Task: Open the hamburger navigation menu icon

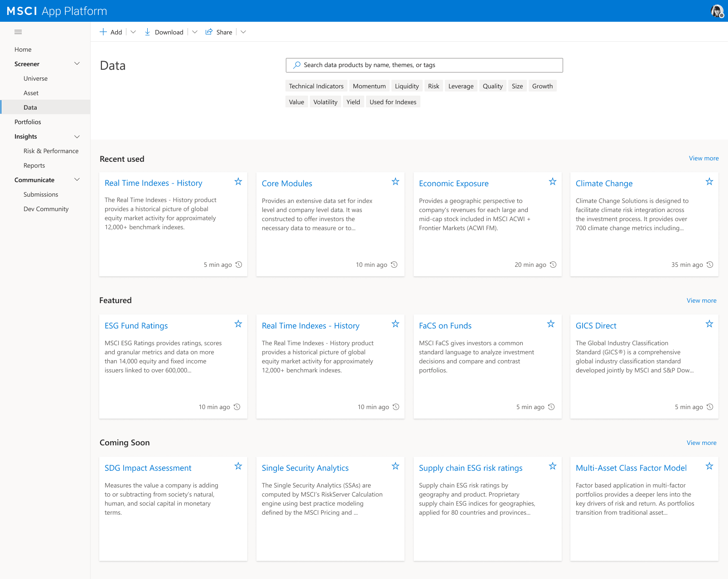Action: 18,32
